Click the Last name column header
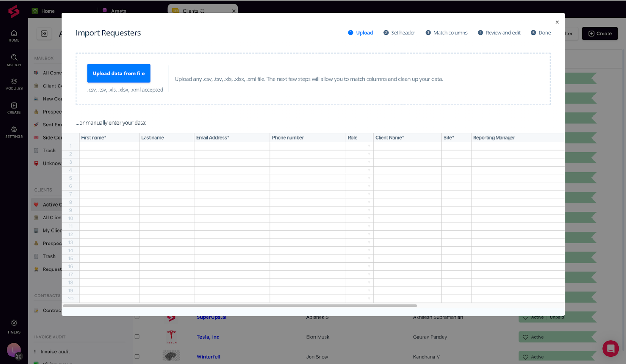The image size is (626, 364). click(167, 138)
